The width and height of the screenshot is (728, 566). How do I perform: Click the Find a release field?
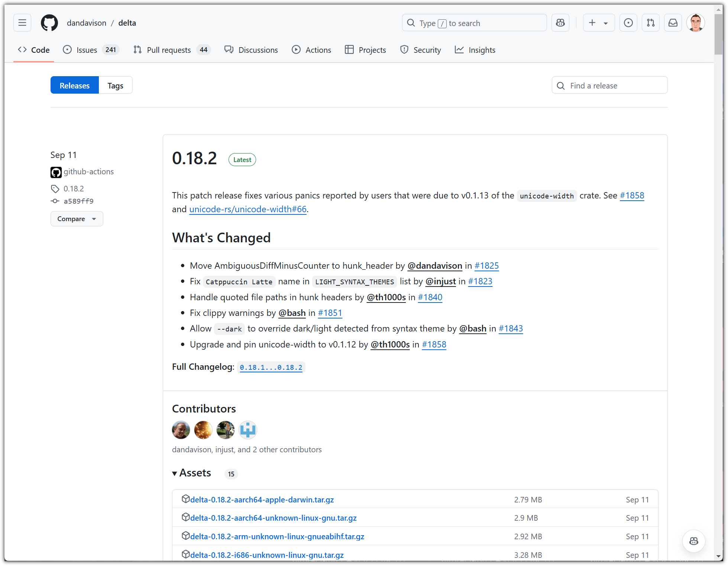[x=609, y=85]
